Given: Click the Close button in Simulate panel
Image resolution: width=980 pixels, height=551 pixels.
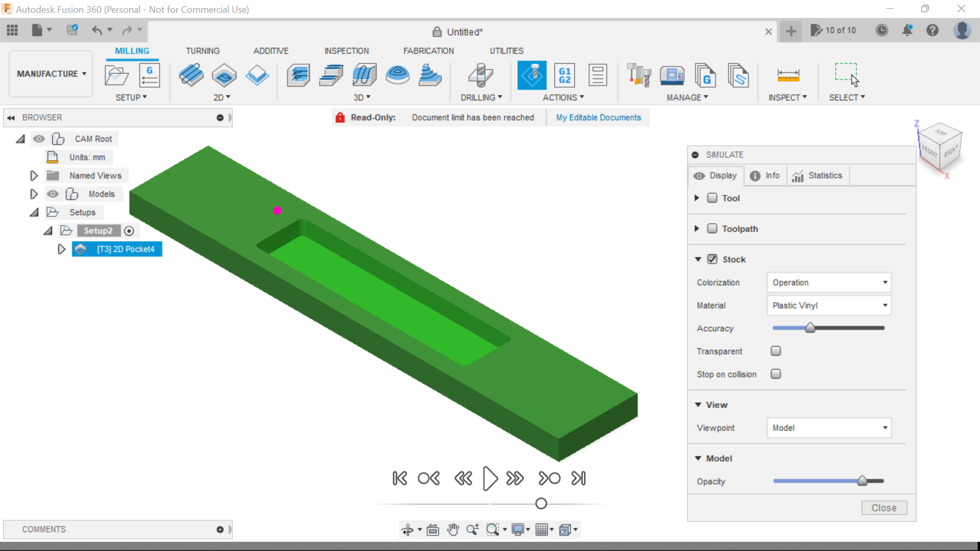Looking at the screenshot, I should (884, 507).
